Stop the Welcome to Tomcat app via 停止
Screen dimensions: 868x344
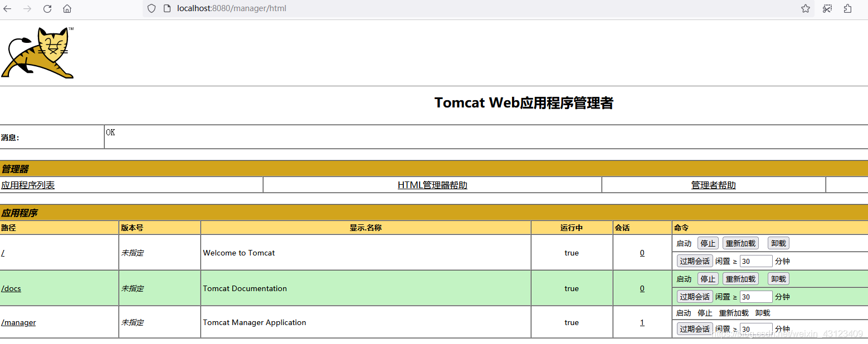click(x=708, y=243)
